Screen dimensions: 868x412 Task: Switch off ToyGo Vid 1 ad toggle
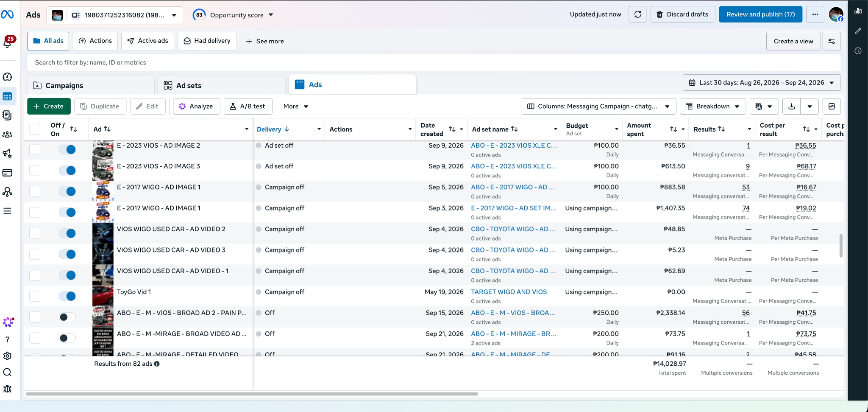point(67,296)
